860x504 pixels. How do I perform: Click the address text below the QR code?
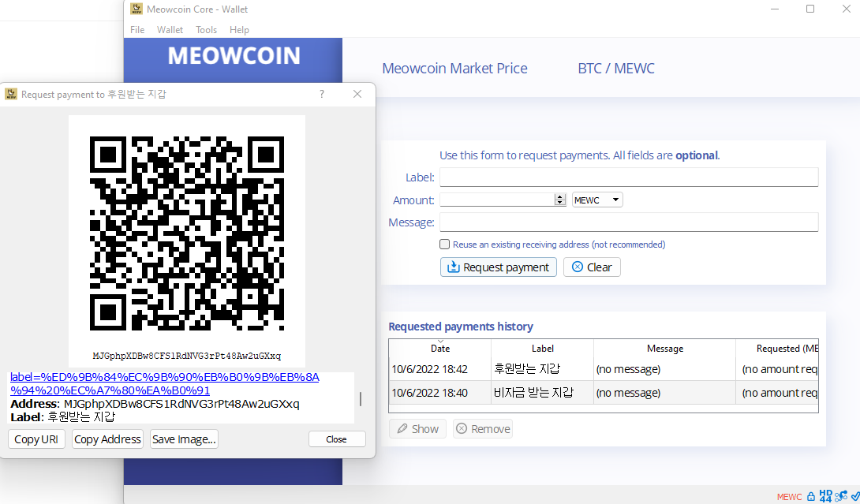187,356
